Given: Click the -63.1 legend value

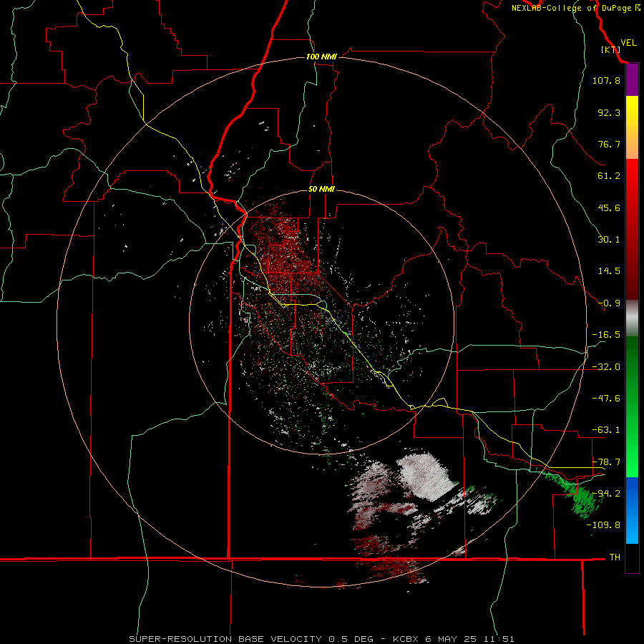Looking at the screenshot, I should pyautogui.click(x=606, y=430).
